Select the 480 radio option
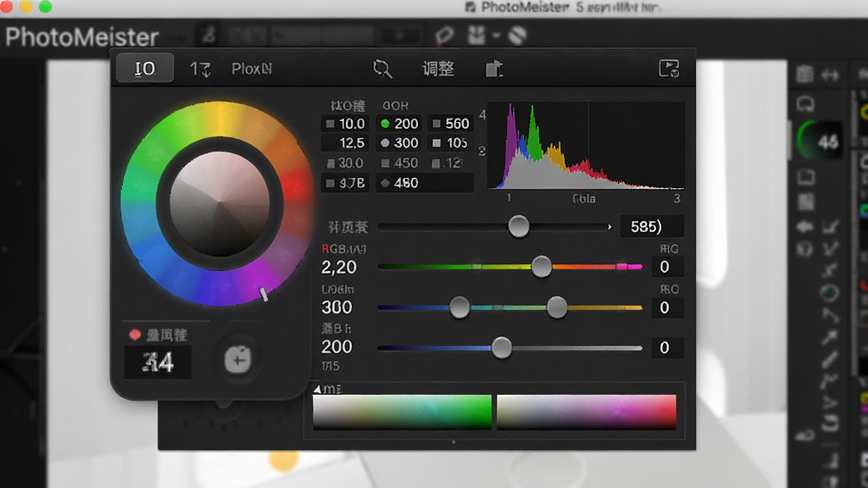This screenshot has width=868, height=488. click(x=385, y=183)
